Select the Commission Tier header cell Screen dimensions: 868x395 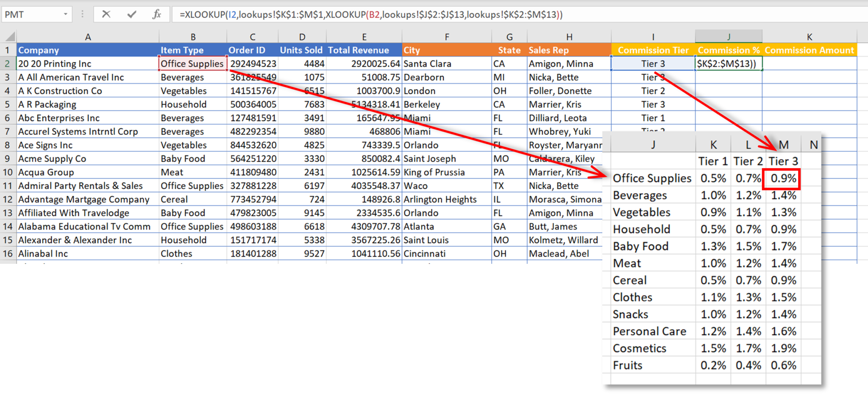click(653, 50)
